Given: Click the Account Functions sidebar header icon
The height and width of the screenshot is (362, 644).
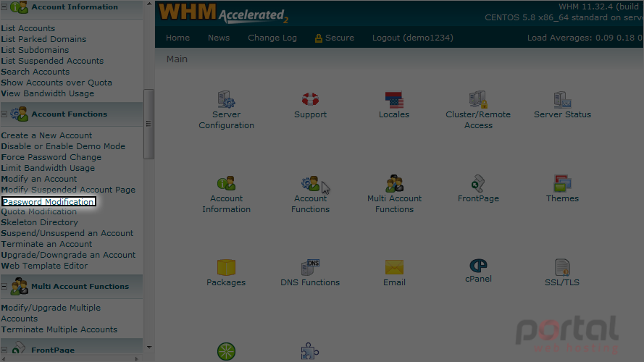Looking at the screenshot, I should [x=19, y=114].
